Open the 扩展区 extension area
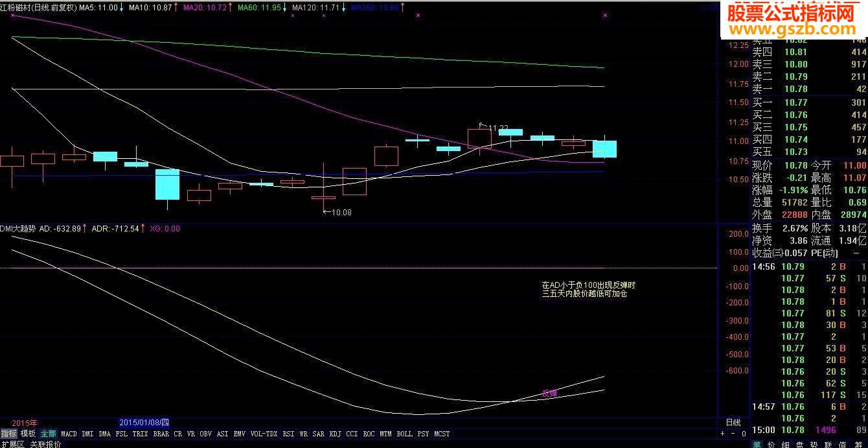The height and width of the screenshot is (448, 868). (13, 444)
